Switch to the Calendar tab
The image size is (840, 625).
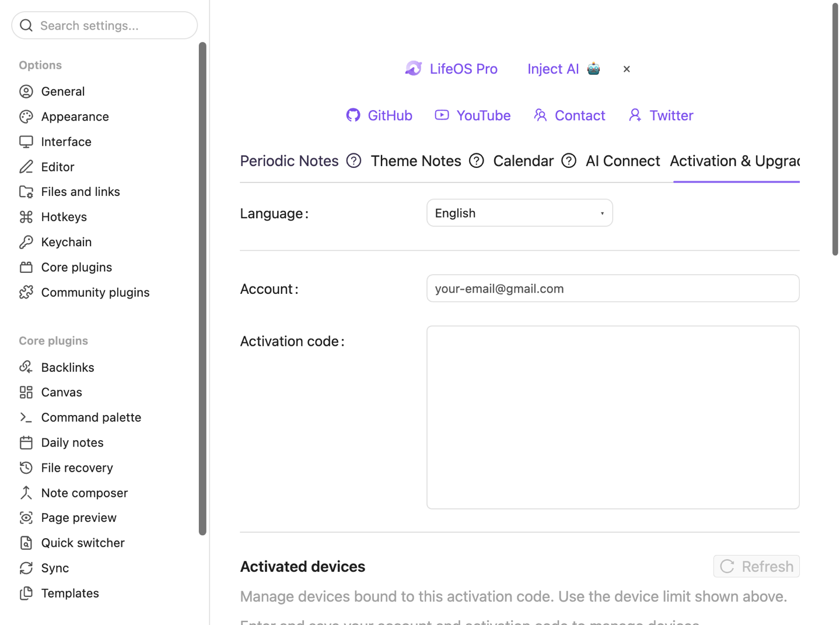point(523,161)
